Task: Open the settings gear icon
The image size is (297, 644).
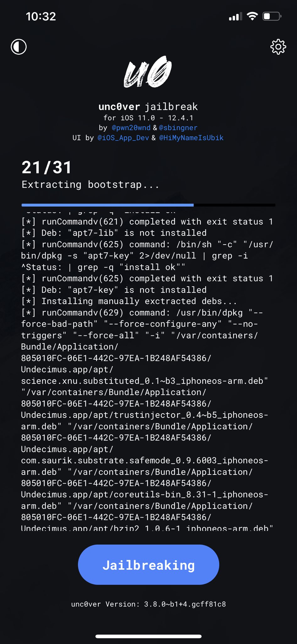Action: (278, 47)
